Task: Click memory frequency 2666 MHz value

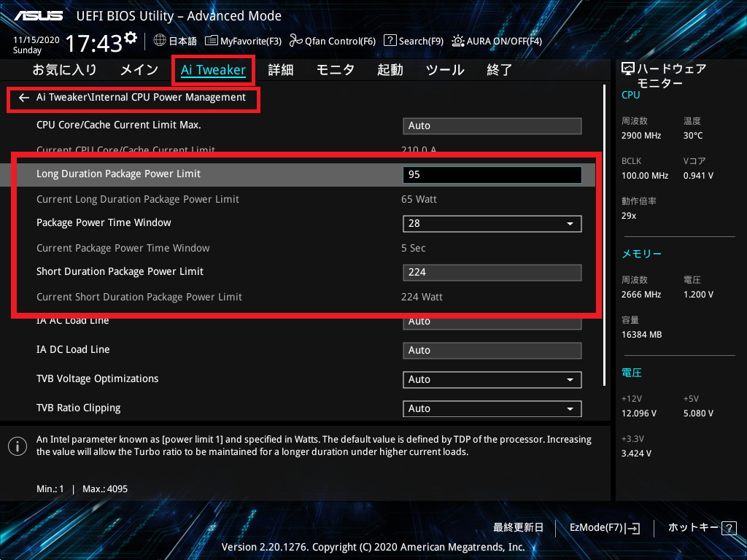Action: tap(641, 295)
